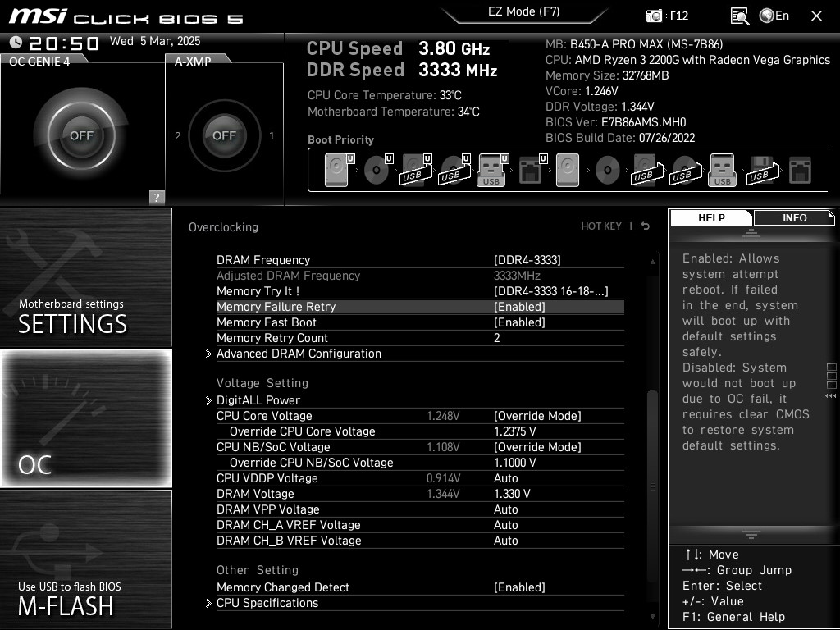Select the legacy USB key boot icon without badge

point(722,170)
